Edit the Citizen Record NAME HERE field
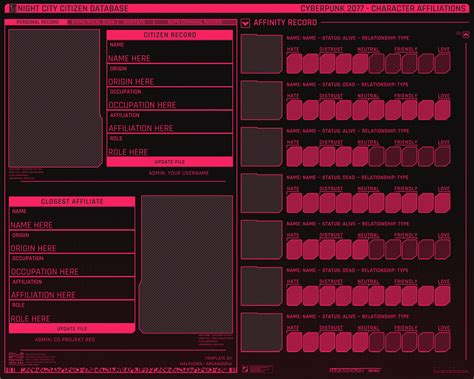Viewport: 474px width, 379px height. pos(170,52)
